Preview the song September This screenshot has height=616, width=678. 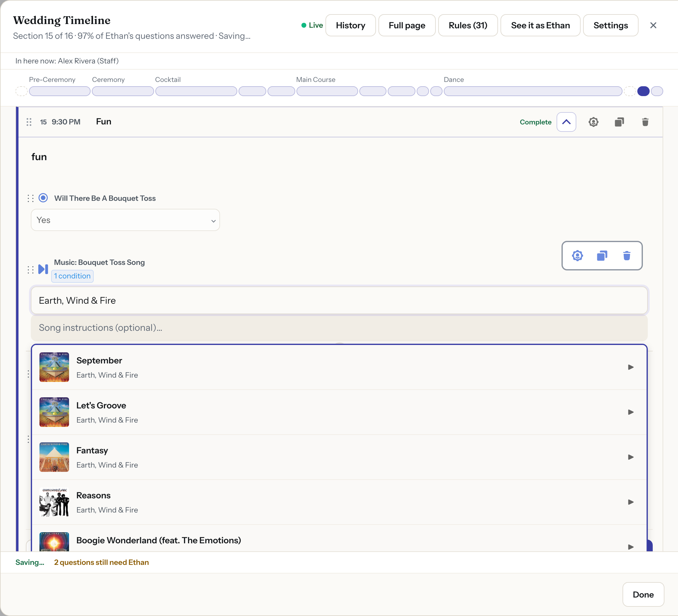[631, 367]
